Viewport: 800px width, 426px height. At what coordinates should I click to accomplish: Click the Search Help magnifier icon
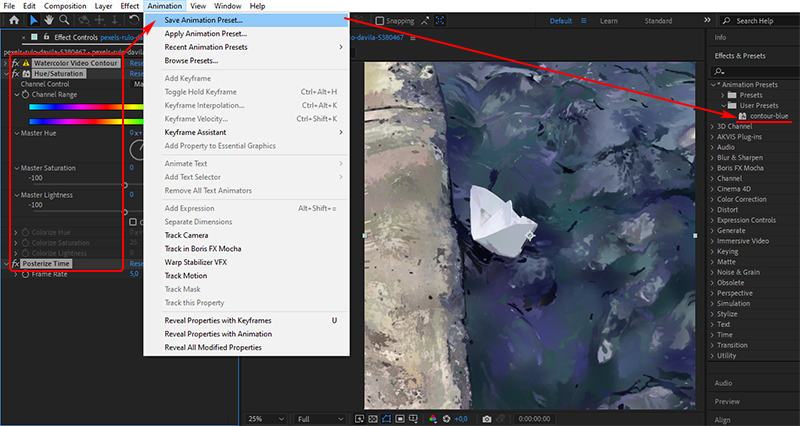pos(727,21)
